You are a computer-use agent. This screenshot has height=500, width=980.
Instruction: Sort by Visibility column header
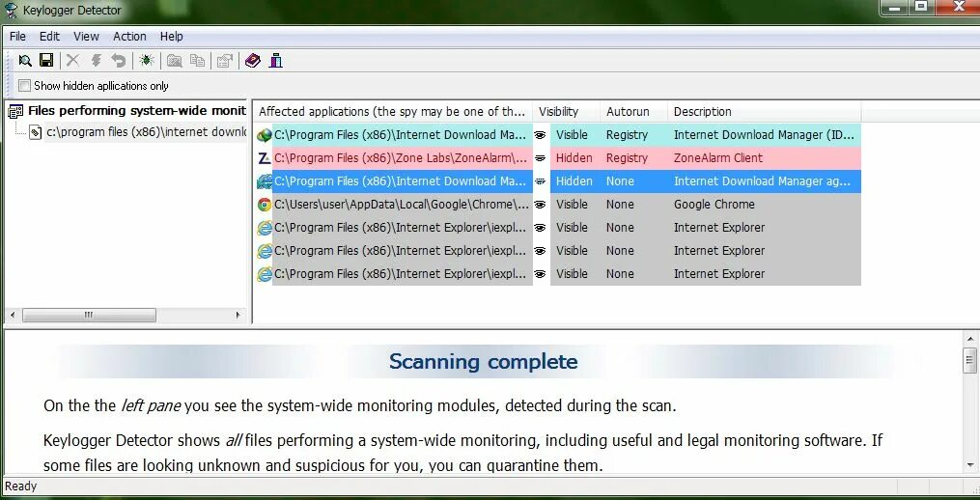[566, 112]
